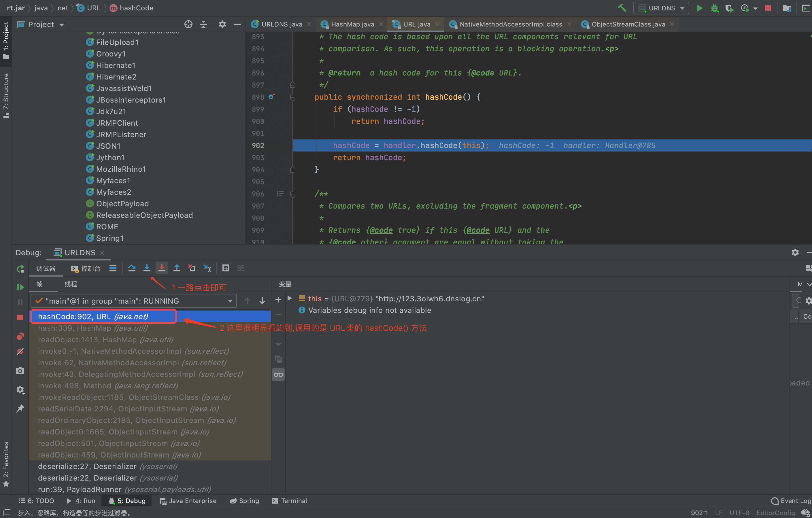Expand the 'this' URL variable
The width and height of the screenshot is (812, 518).
tap(290, 298)
